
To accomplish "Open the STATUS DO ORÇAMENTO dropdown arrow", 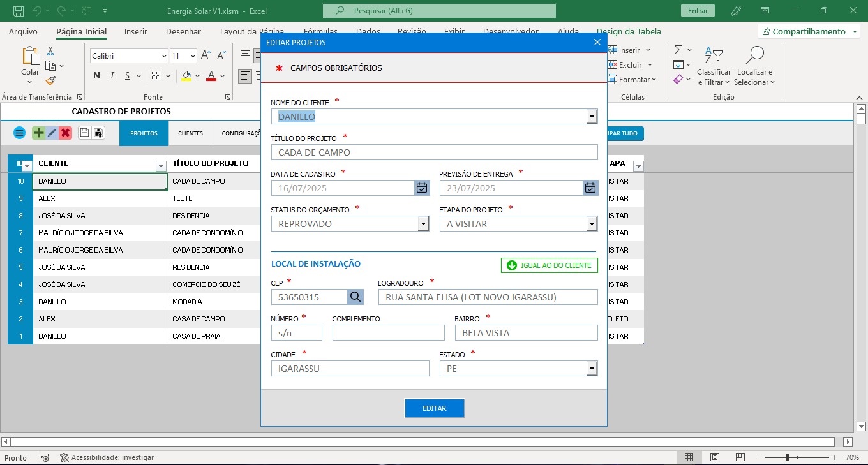I will 424,224.
